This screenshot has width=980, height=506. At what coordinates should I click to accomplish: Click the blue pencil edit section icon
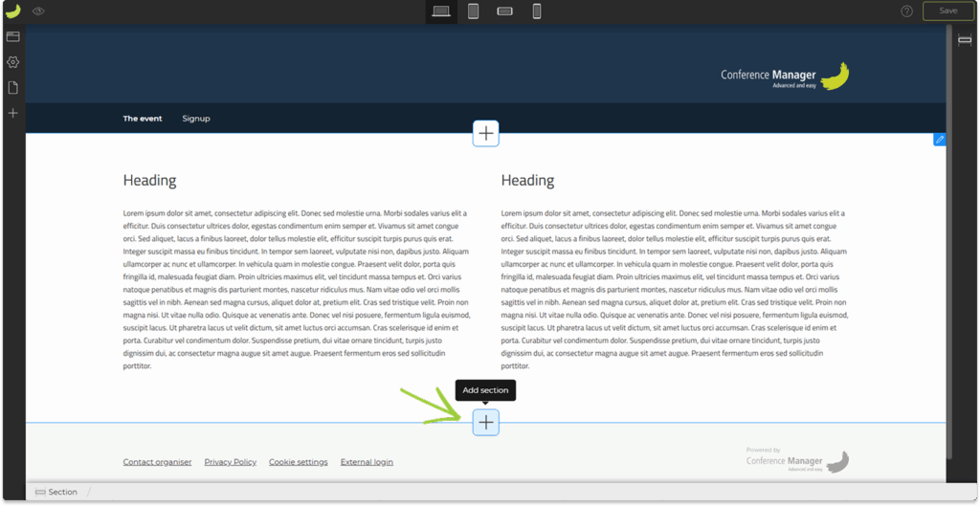pyautogui.click(x=940, y=140)
